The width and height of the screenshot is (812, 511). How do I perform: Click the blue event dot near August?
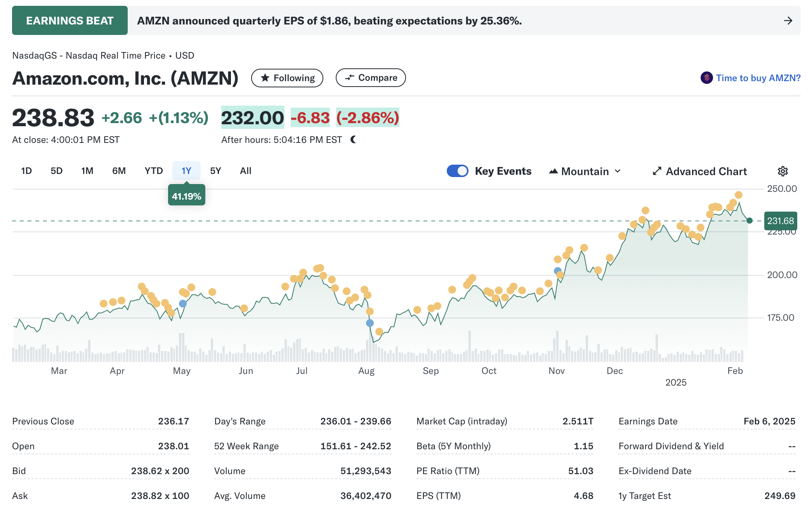pos(370,323)
